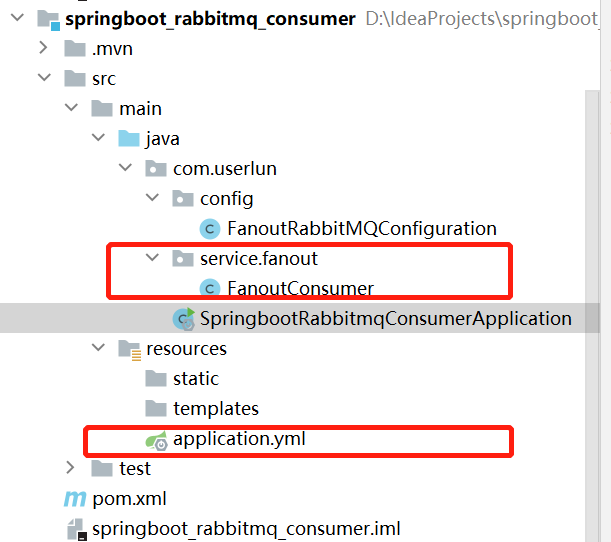This screenshot has height=542, width=611.
Task: Select SpringbootRabbitmqConsumerApplication class
Action: tap(386, 319)
